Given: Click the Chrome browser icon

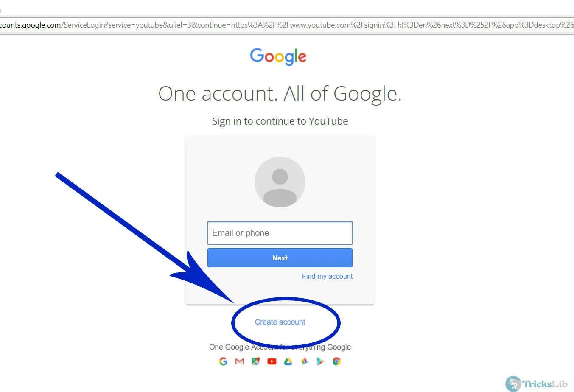Looking at the screenshot, I should [336, 361].
